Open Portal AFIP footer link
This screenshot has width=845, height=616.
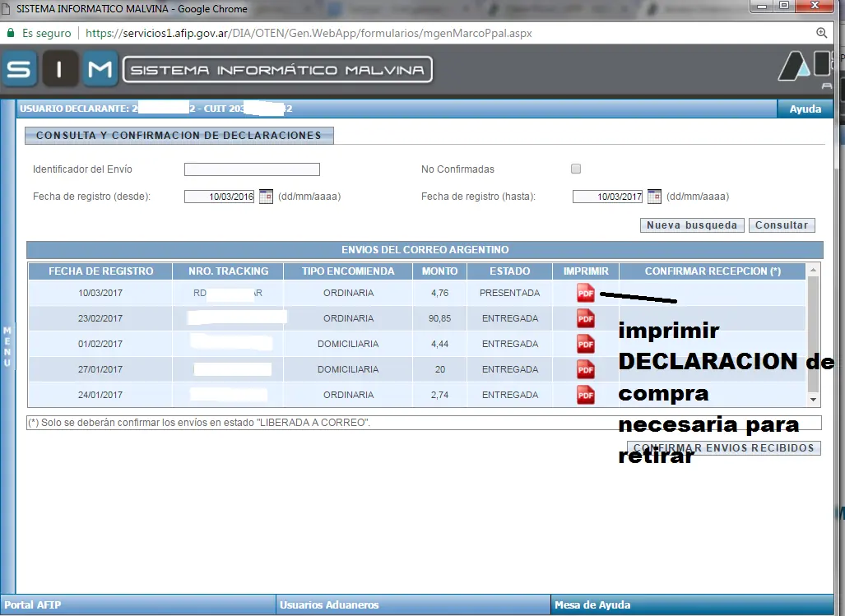33,604
